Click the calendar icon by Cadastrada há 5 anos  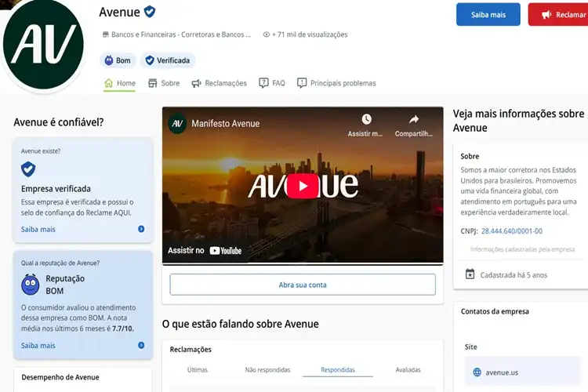(470, 274)
